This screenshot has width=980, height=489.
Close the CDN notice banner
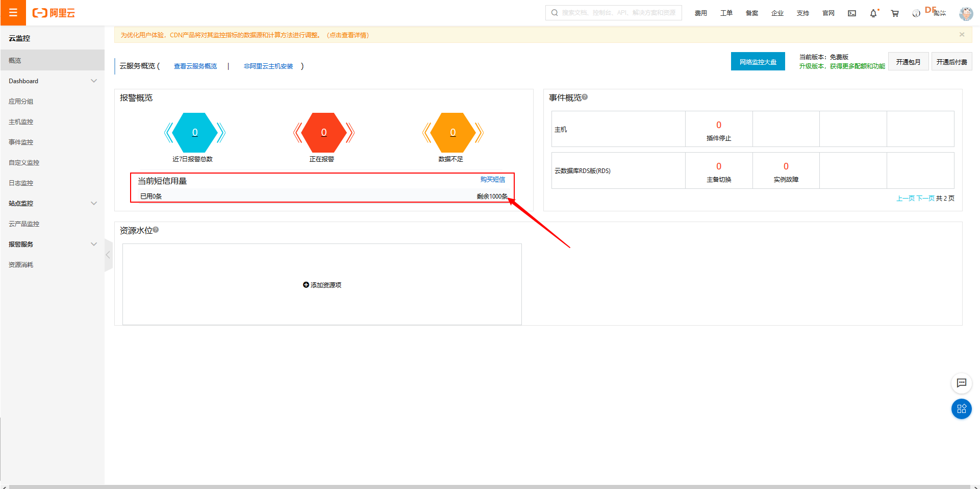[962, 35]
